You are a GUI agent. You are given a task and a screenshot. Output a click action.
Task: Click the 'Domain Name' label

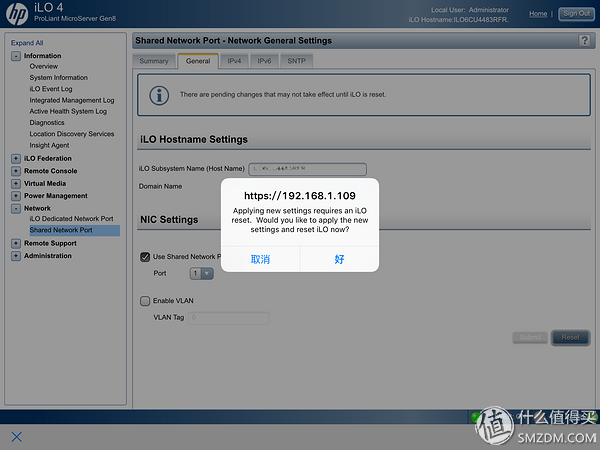coord(160,186)
